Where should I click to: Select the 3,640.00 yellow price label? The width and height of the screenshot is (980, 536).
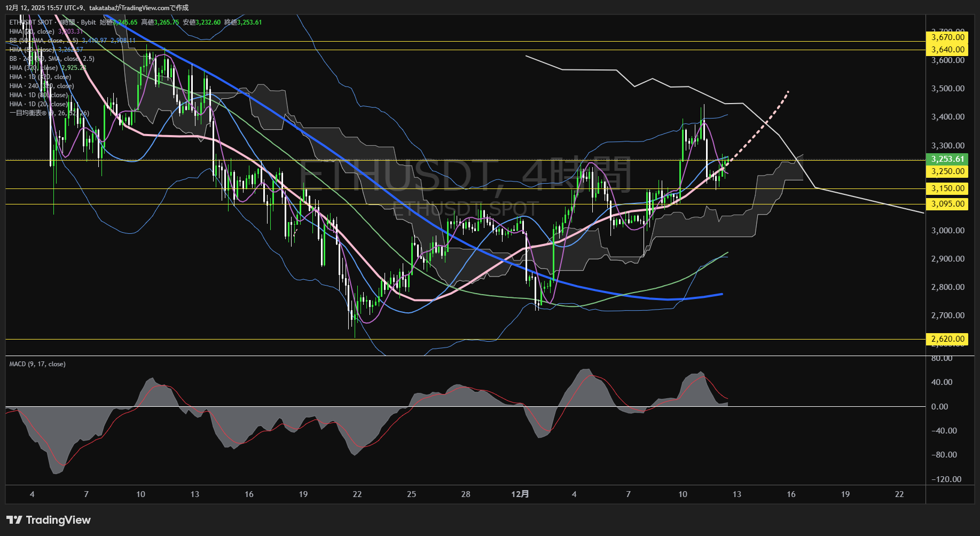pyautogui.click(x=947, y=50)
